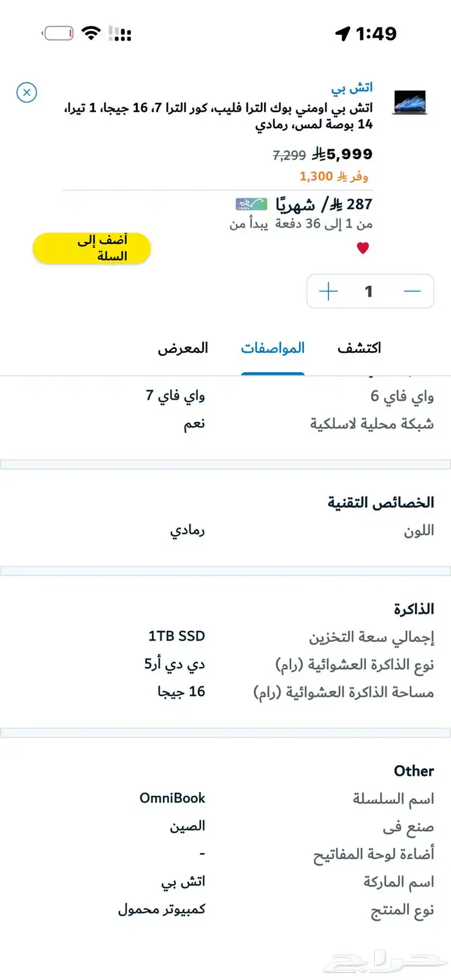451x980 pixels.
Task: Tap the heart favorite icon
Action: 363,247
